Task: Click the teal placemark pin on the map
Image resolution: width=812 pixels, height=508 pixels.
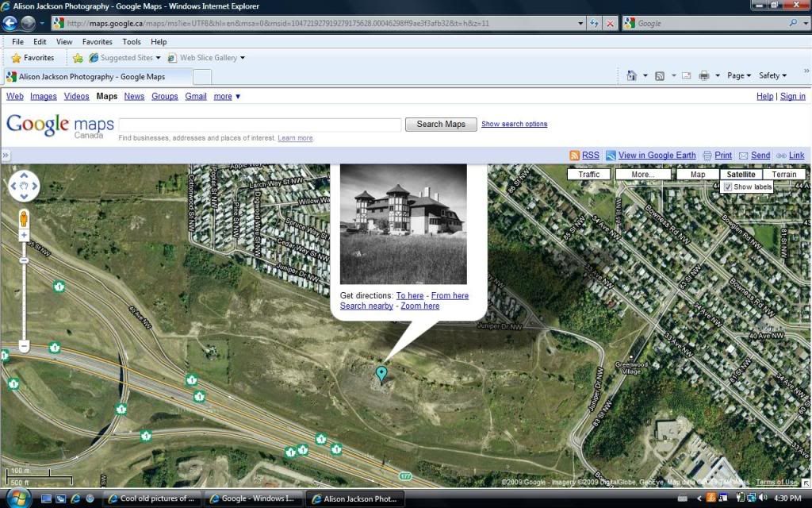Action: 381,374
